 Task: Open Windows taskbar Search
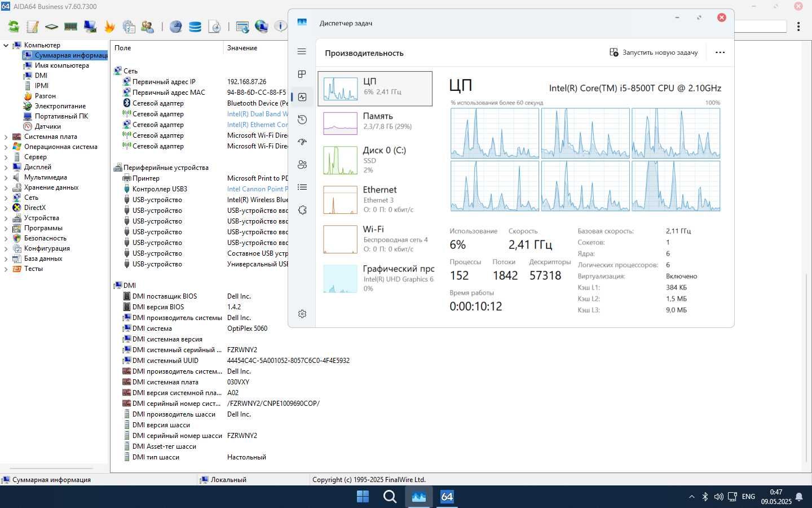[390, 497]
